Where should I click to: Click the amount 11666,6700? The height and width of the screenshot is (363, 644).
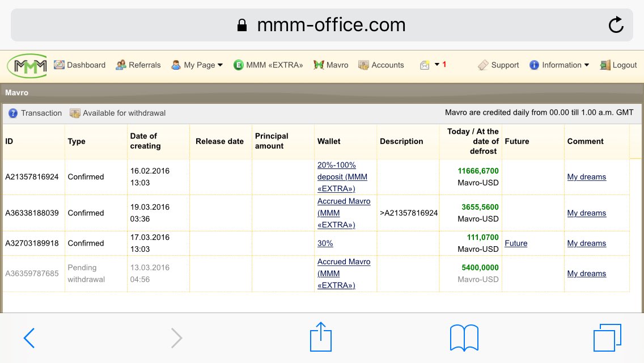[478, 171]
